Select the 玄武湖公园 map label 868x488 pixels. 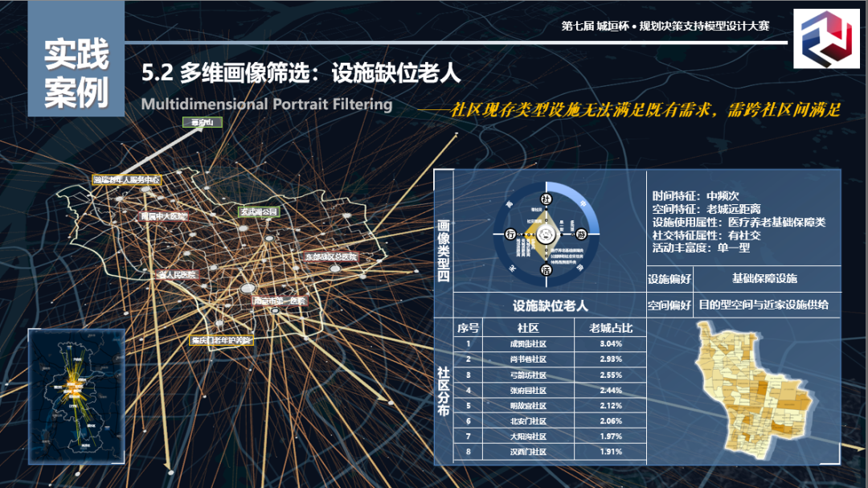pos(258,211)
